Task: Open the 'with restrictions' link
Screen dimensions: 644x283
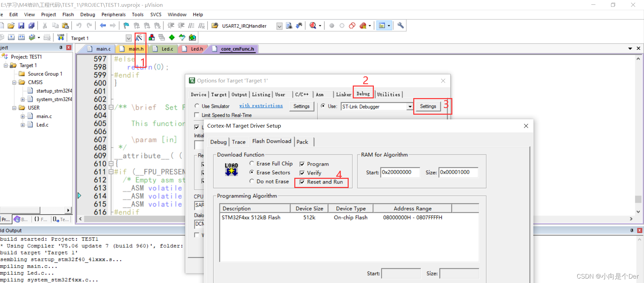Action: [x=261, y=106]
